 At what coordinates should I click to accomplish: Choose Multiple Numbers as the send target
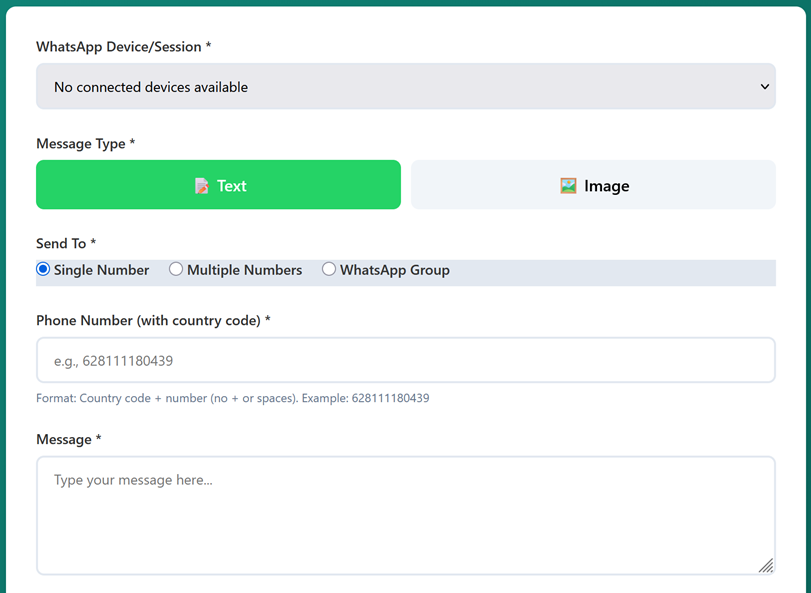(176, 268)
